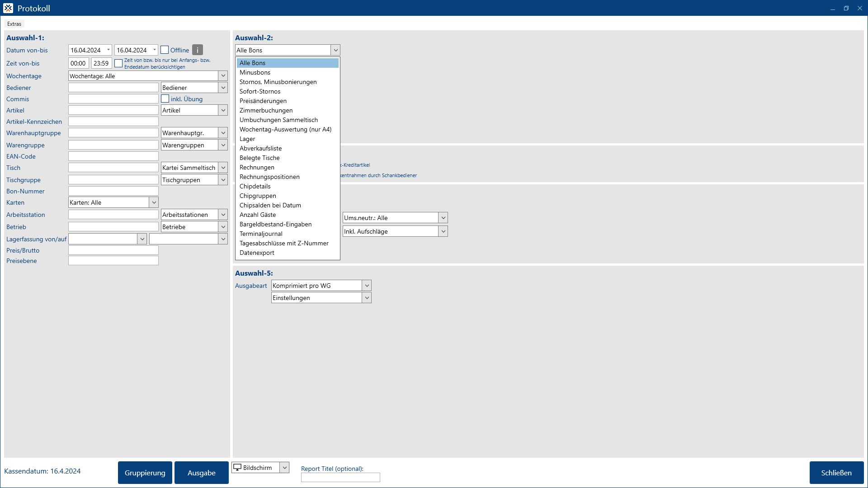Image resolution: width=868 pixels, height=488 pixels.
Task: Enable the Offline checkbox
Action: click(165, 50)
